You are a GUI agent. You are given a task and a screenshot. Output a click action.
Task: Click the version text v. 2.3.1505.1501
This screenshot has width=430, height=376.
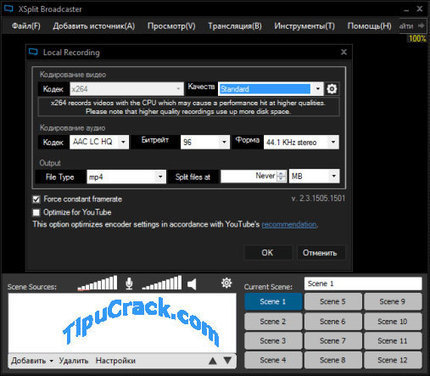coord(318,199)
